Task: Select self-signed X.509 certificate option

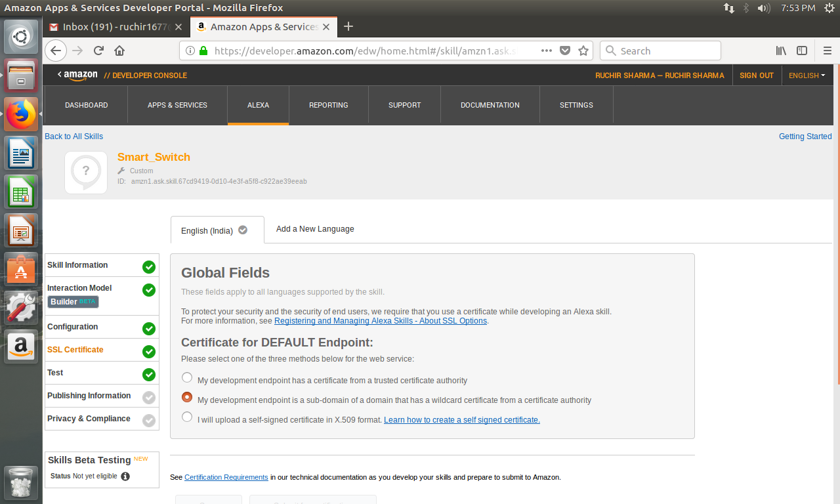Action: (x=187, y=417)
